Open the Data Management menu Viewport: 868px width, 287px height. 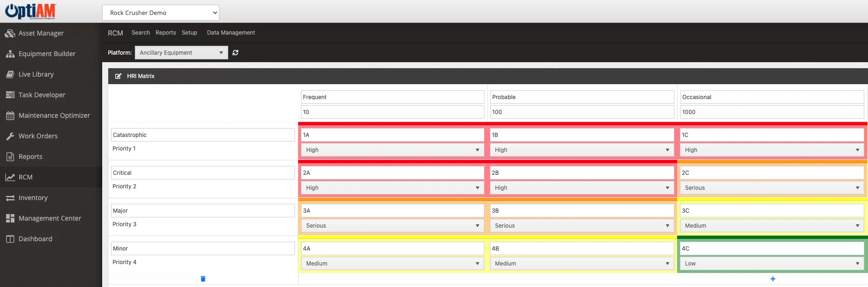tap(231, 33)
